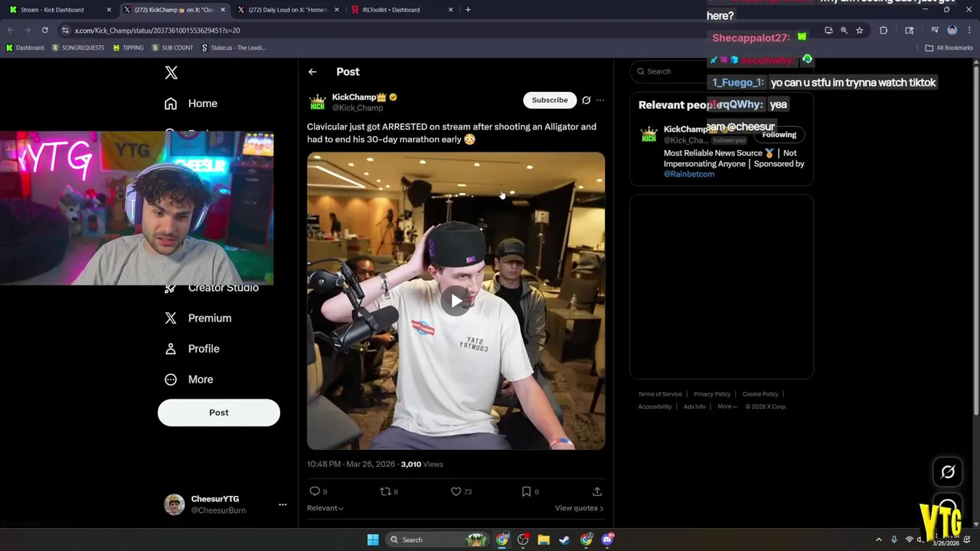Screen dimensions: 980x551
Task: Open the Terms of Service link
Action: pyautogui.click(x=660, y=394)
